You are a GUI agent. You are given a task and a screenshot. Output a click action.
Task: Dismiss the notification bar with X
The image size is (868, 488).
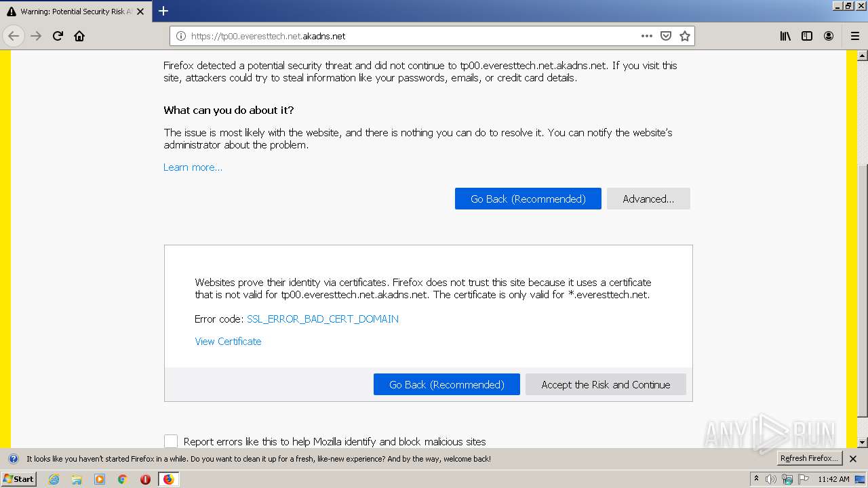coord(853,459)
